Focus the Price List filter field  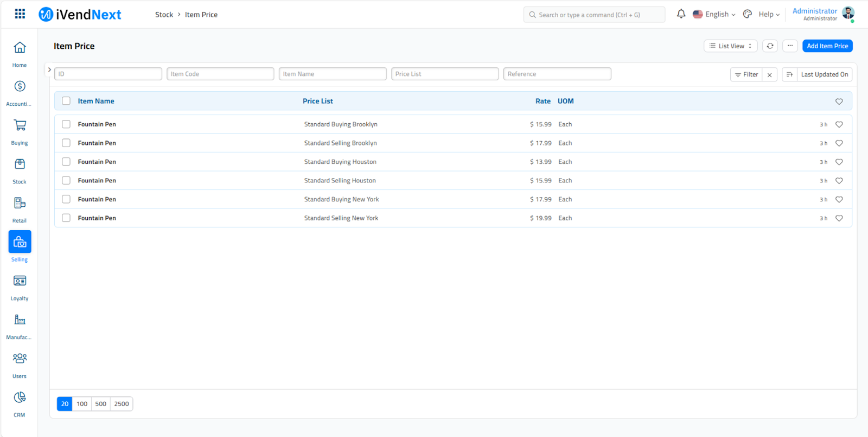[x=444, y=74]
